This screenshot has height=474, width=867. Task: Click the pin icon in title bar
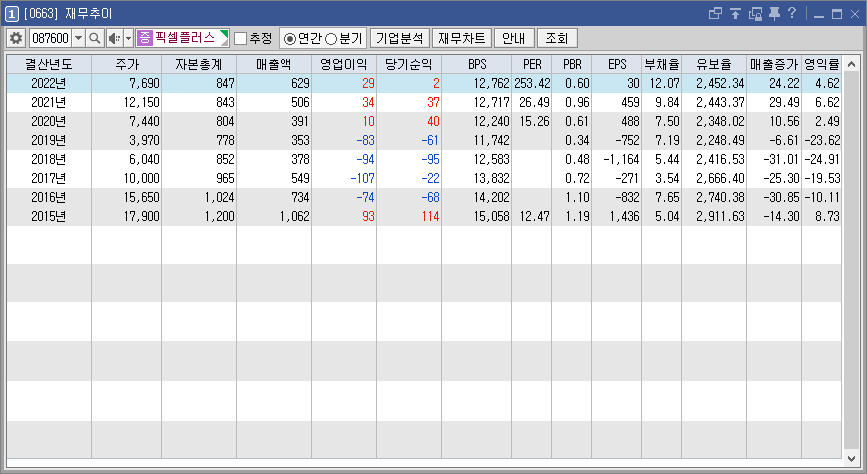pos(775,13)
